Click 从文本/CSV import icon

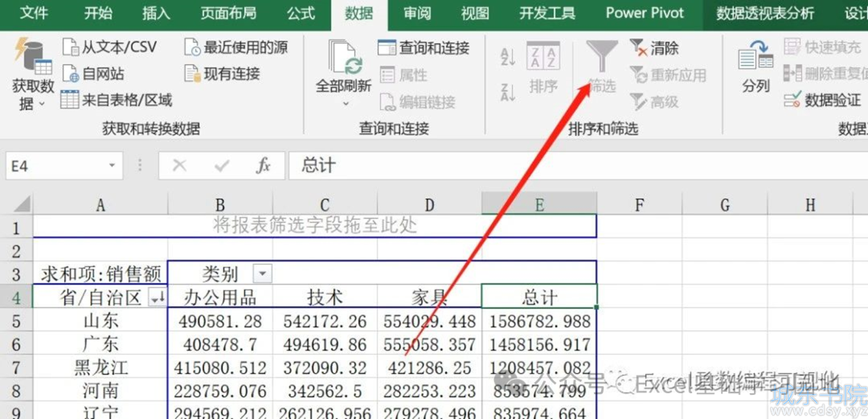coord(71,47)
